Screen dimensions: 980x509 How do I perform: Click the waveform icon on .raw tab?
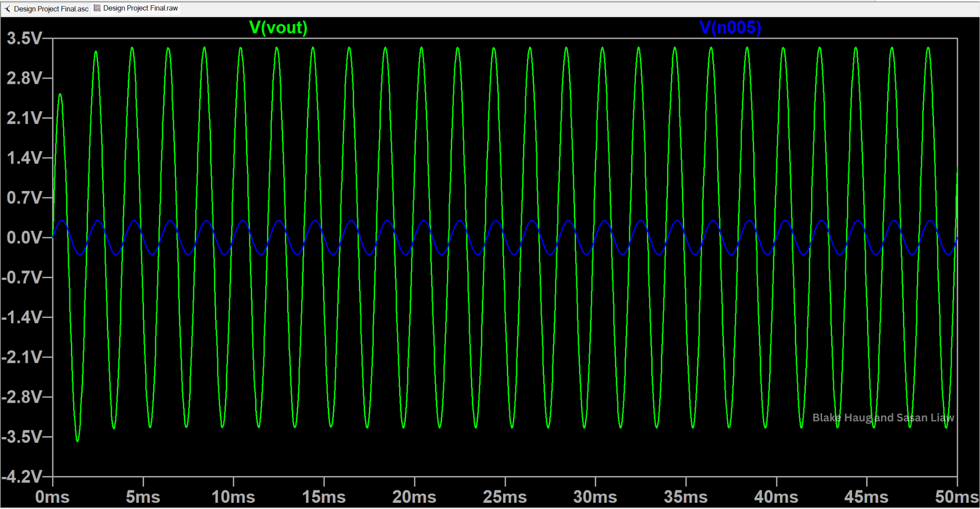tap(97, 8)
